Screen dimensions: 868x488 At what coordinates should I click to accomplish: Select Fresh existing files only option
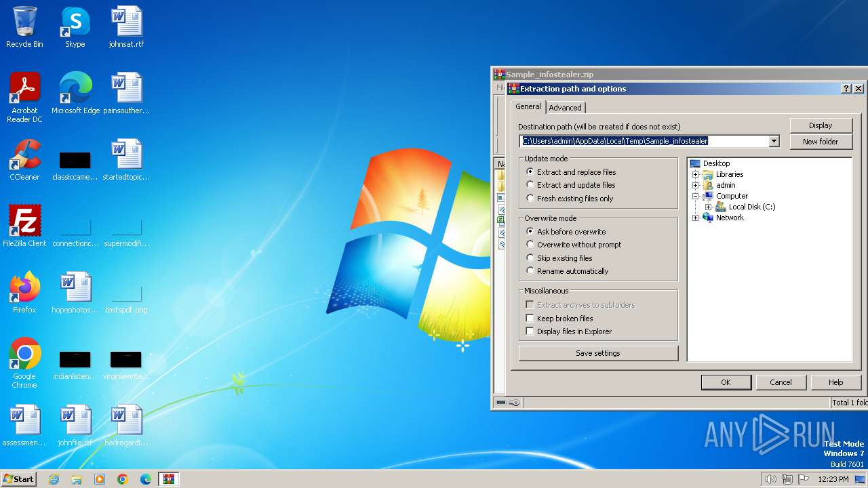coord(570,199)
